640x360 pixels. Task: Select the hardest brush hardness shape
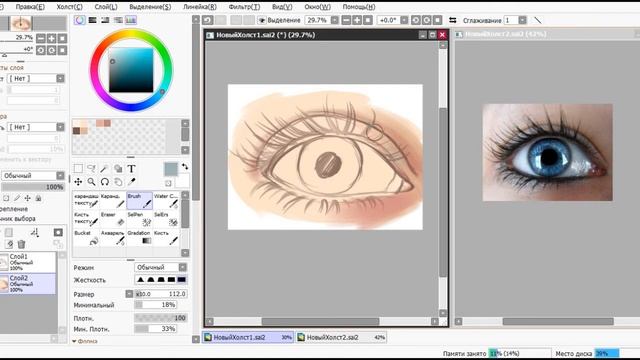coord(182,280)
